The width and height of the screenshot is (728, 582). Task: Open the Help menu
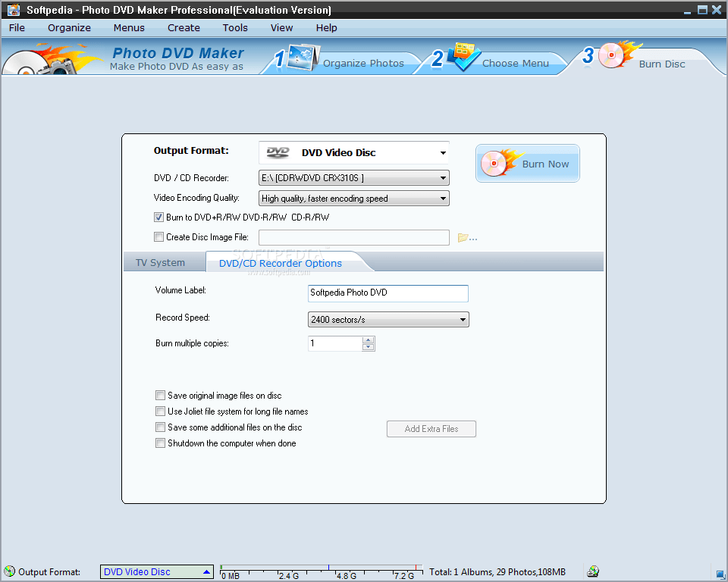coord(326,28)
